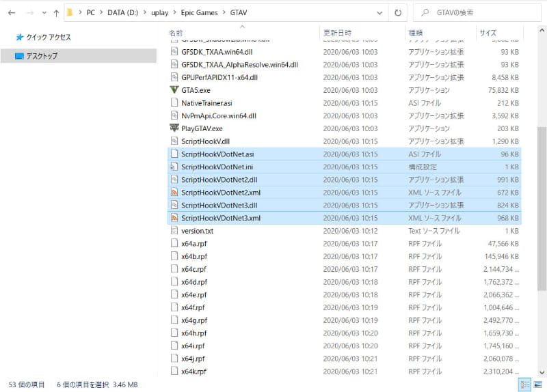Select the x64i.rpf file name
The height and width of the screenshot is (392, 547).
pyautogui.click(x=193, y=346)
